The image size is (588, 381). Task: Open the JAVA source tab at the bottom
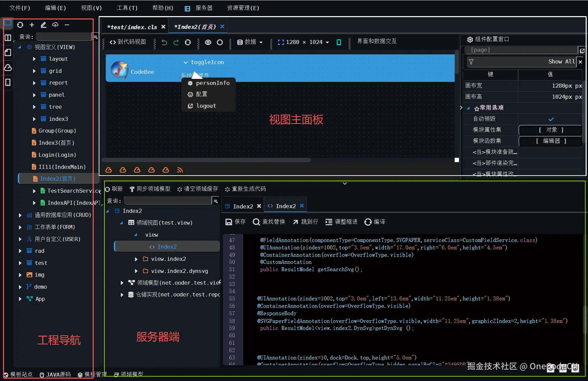(x=55, y=374)
